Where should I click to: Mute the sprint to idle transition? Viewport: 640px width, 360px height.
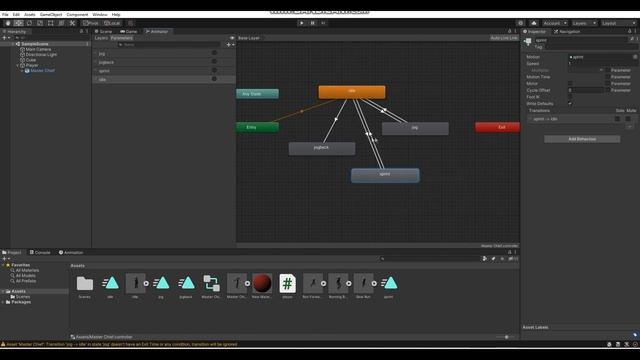628,119
